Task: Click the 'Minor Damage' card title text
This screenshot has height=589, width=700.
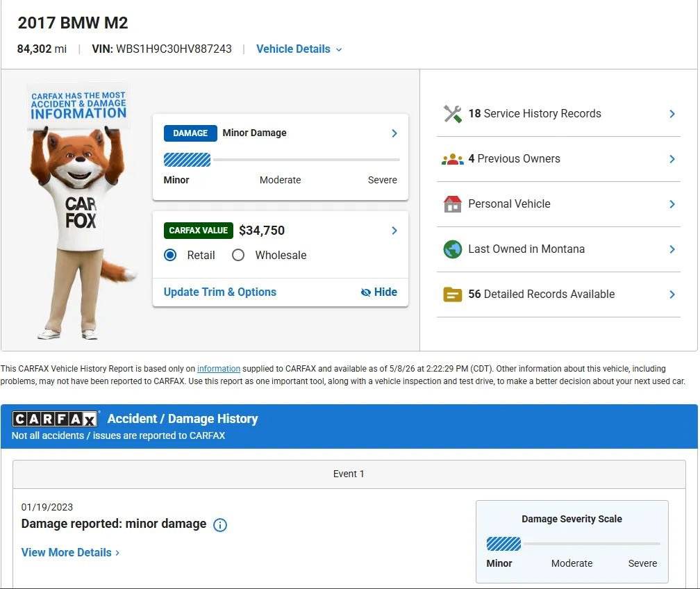Action: pos(254,133)
